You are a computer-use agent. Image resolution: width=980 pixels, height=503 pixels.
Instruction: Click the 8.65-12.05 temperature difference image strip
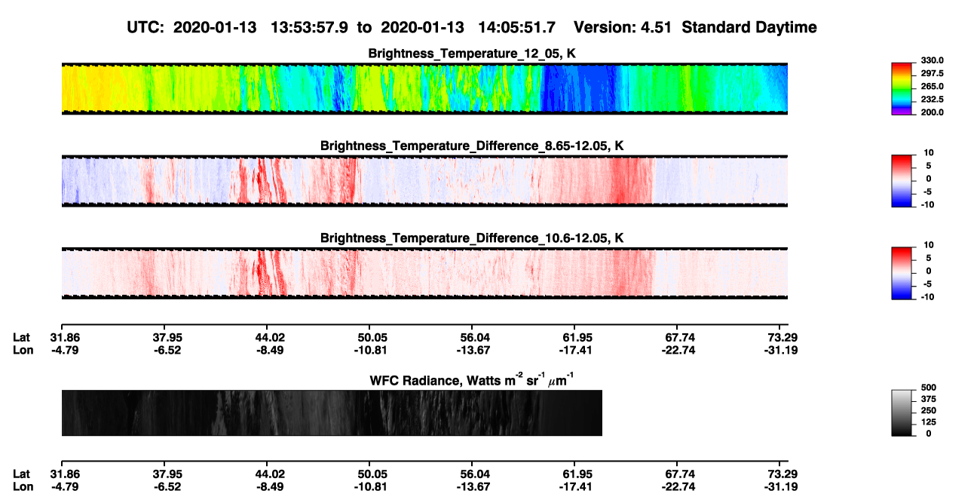pyautogui.click(x=424, y=181)
